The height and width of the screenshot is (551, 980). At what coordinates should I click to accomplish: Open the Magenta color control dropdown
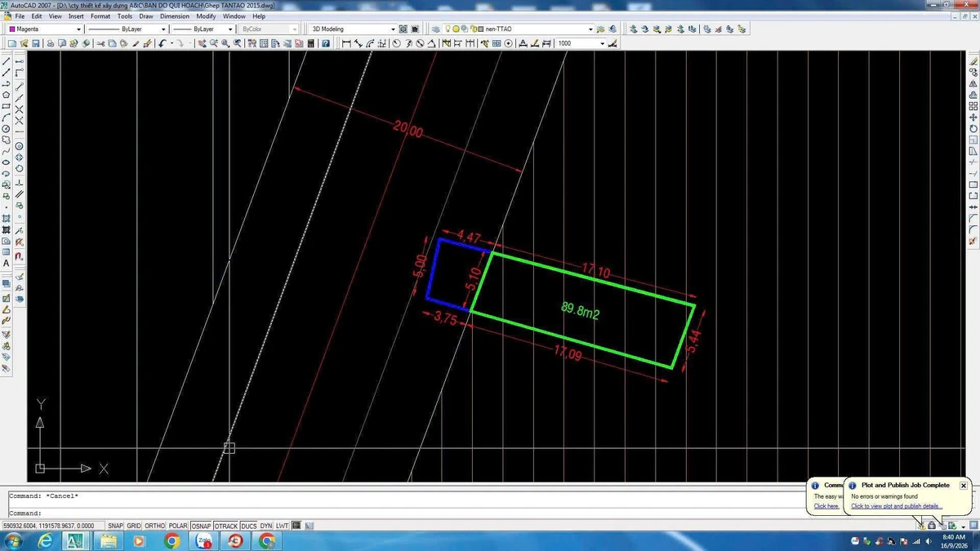(78, 29)
